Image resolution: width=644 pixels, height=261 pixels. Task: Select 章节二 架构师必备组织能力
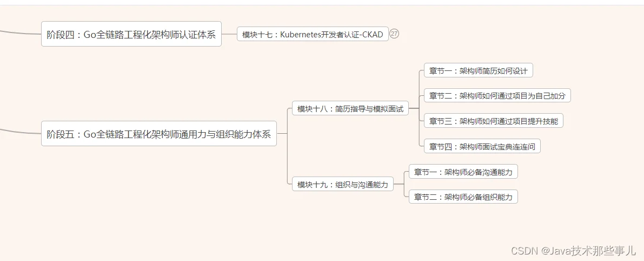(x=463, y=197)
